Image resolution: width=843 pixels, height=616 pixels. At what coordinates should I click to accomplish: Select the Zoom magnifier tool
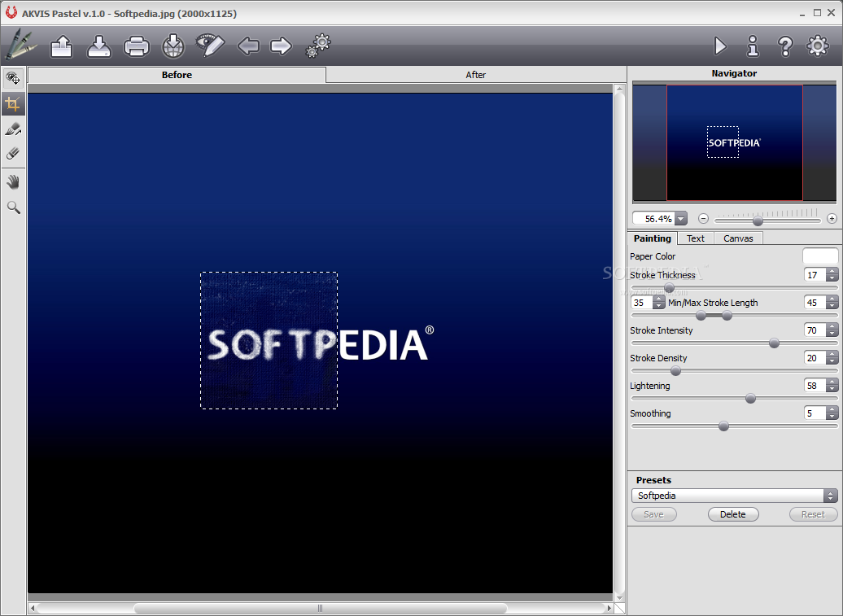14,208
